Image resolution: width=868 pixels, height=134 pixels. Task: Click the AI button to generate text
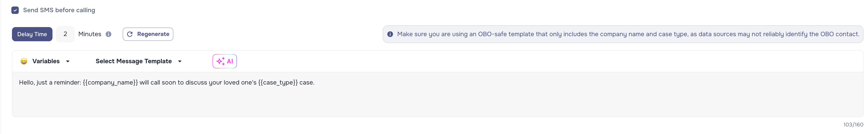(x=224, y=61)
